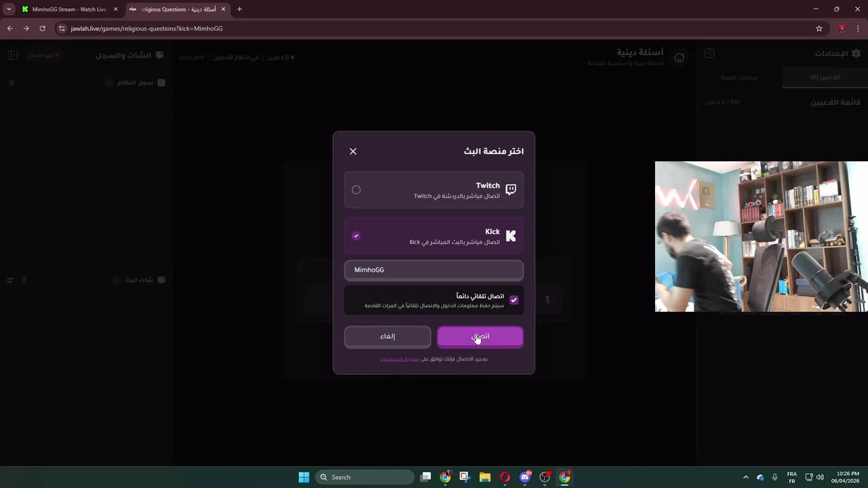868x488 pixels.
Task: Click the 0 لاعبين status text
Action: [280, 58]
